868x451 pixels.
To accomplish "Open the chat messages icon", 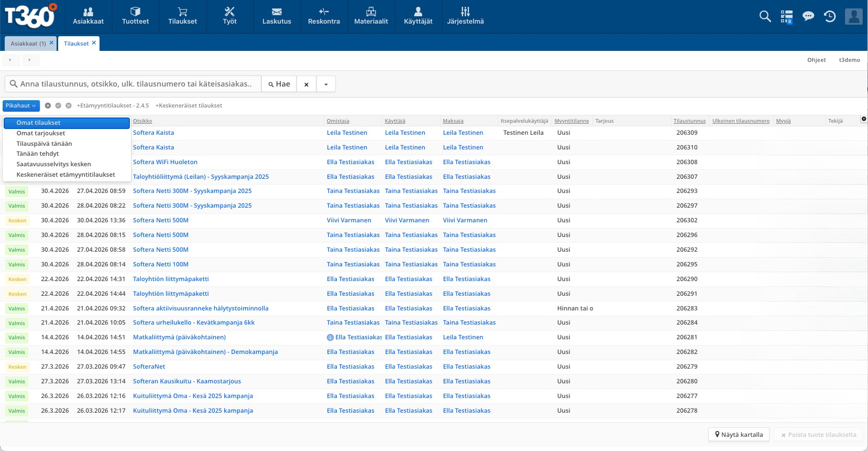I will [x=808, y=16].
